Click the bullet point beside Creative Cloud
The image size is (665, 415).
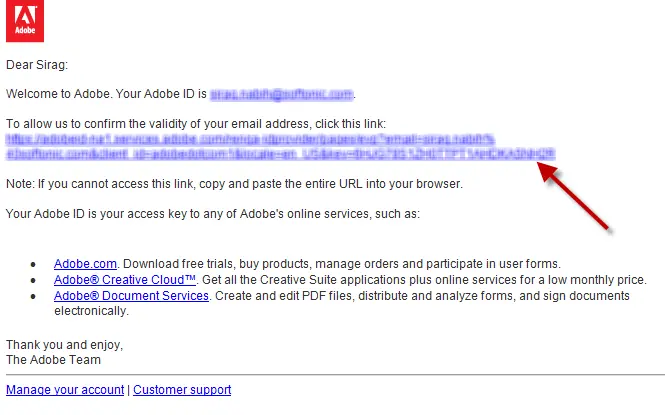click(x=33, y=281)
